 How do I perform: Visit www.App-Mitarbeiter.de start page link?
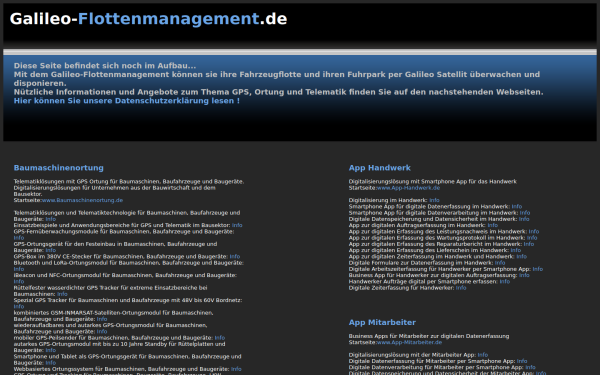click(x=409, y=342)
